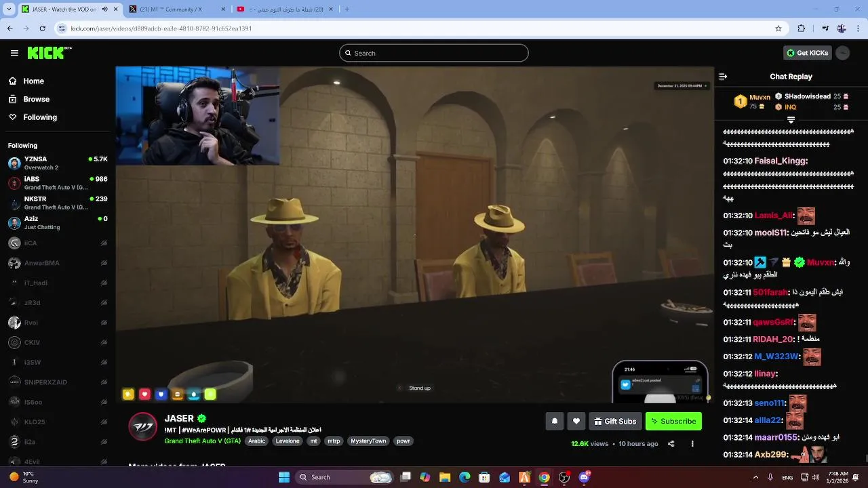Open Task View on the taskbar
Viewport: 868px width, 488px height.
[405, 477]
